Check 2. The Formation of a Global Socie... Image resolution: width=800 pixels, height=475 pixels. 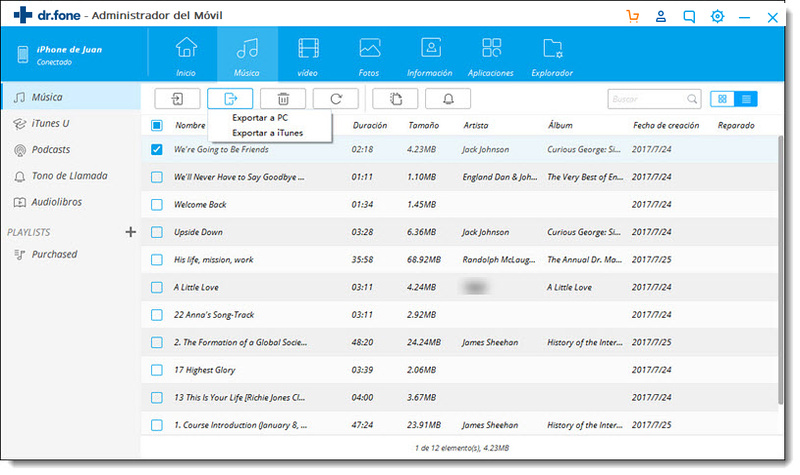157,342
